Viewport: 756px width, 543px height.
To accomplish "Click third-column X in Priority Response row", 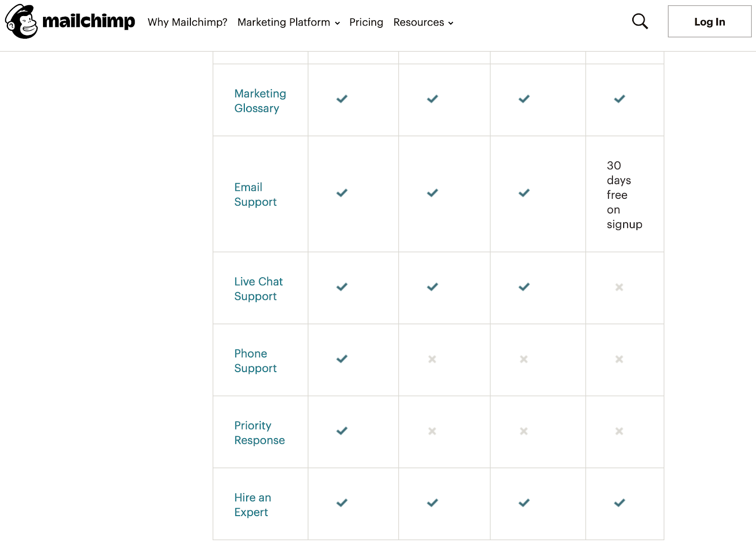I will point(524,431).
